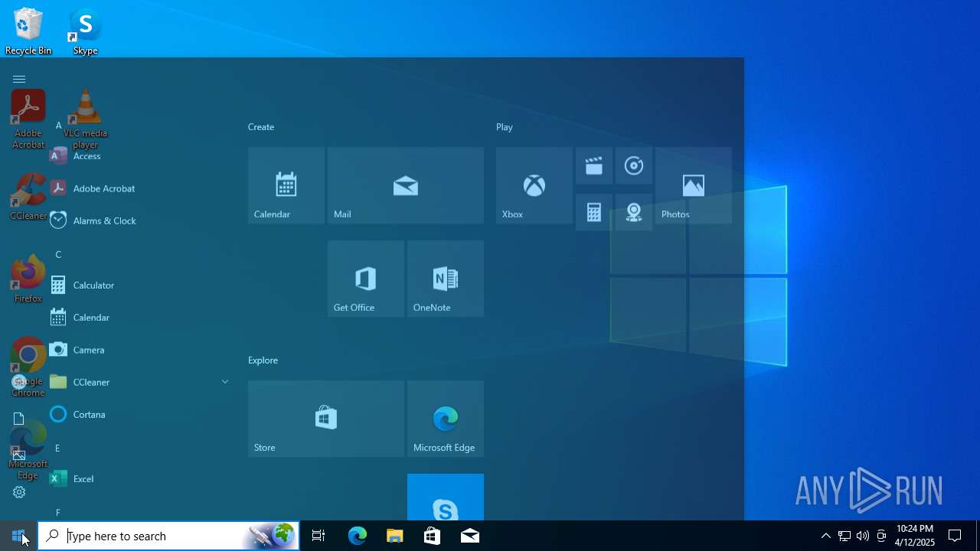Viewport: 980px width, 551px height.
Task: Select the Skype desktop shortcut
Action: pyautogui.click(x=85, y=31)
